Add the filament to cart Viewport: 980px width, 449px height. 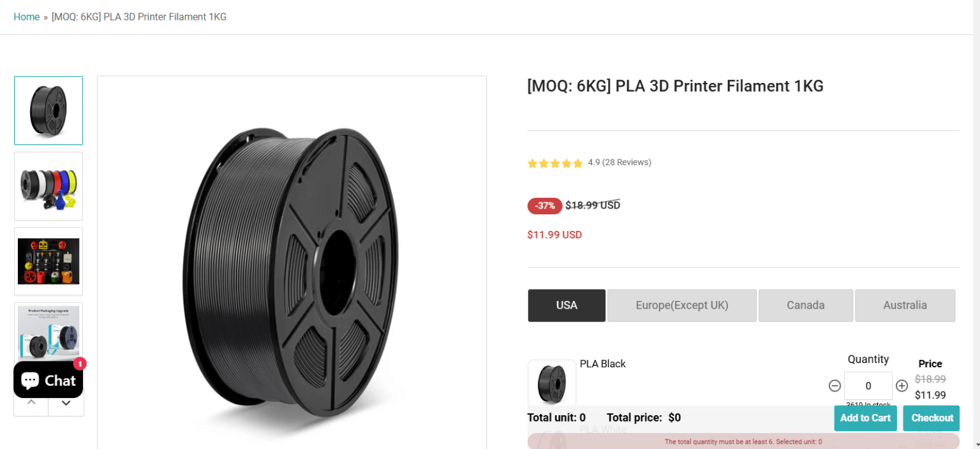tap(865, 418)
